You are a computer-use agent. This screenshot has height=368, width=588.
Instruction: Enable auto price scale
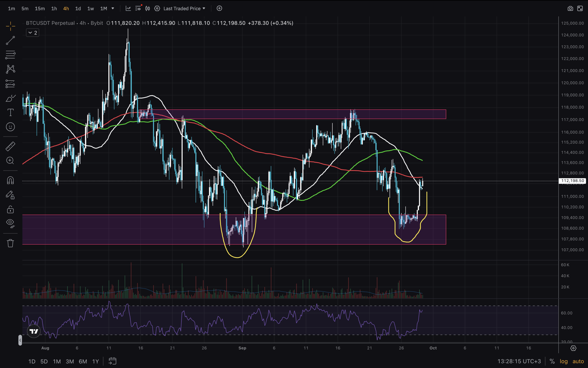(x=578, y=361)
